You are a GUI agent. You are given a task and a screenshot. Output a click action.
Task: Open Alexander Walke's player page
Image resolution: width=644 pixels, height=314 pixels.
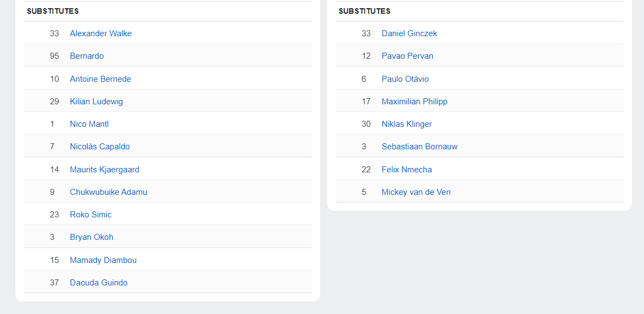tap(101, 33)
